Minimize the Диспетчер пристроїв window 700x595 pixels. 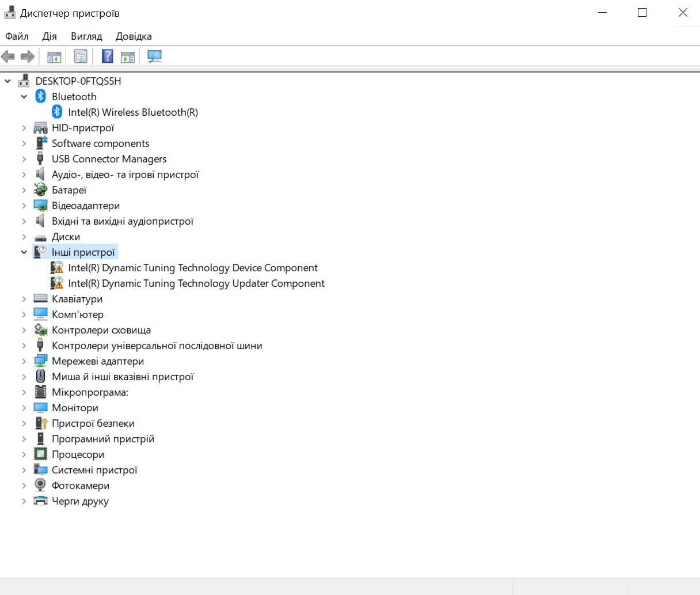603,13
